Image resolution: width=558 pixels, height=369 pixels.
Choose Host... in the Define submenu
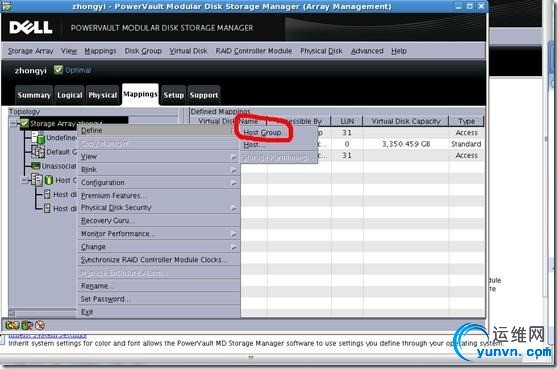pyautogui.click(x=279, y=145)
